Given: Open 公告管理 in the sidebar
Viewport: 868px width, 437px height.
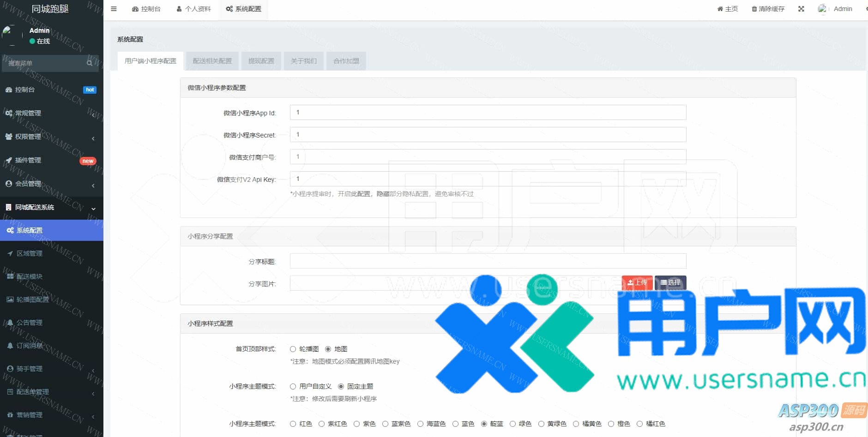Looking at the screenshot, I should pyautogui.click(x=29, y=323).
